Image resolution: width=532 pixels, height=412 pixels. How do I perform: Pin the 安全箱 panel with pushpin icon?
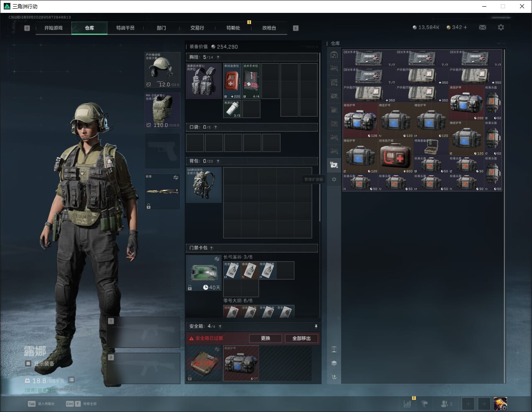[316, 326]
